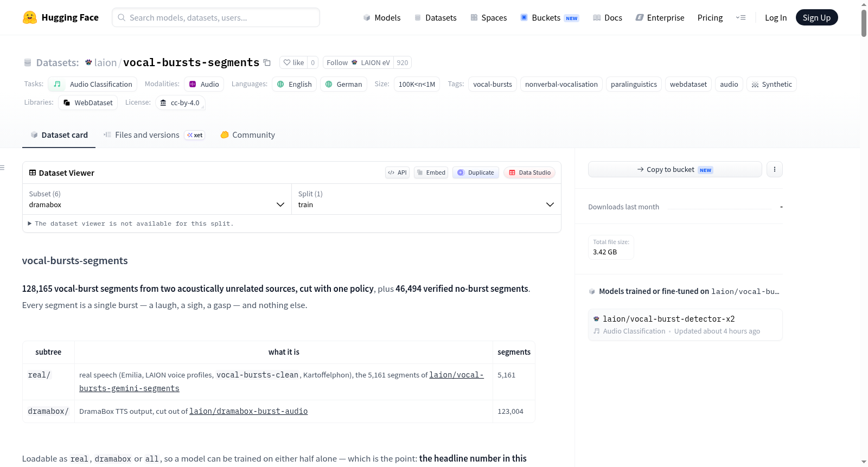This screenshot has height=467, width=868.
Task: Open the laion/vocal-burst-detector-x2 model card
Action: (x=685, y=324)
